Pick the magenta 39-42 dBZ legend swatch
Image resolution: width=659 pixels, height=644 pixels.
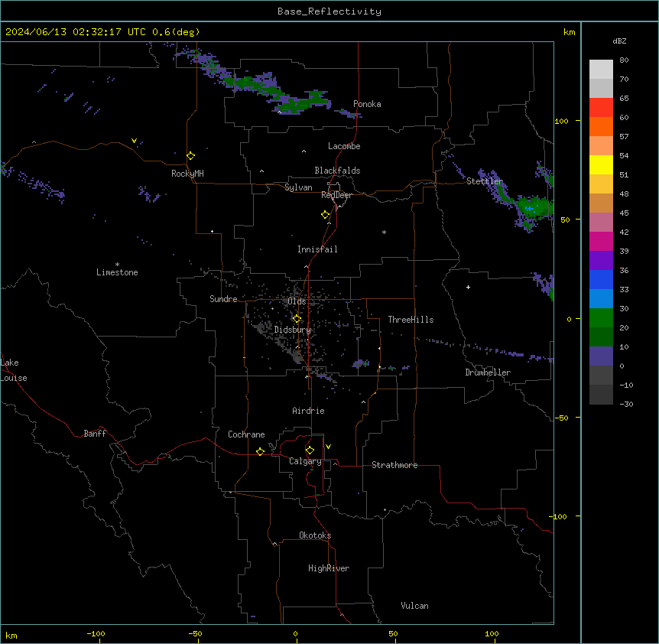coord(601,241)
